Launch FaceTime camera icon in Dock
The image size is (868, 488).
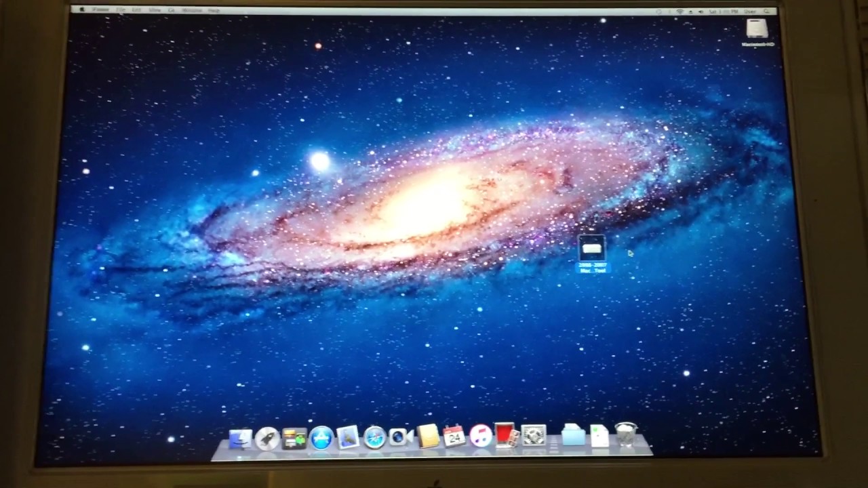(400, 437)
